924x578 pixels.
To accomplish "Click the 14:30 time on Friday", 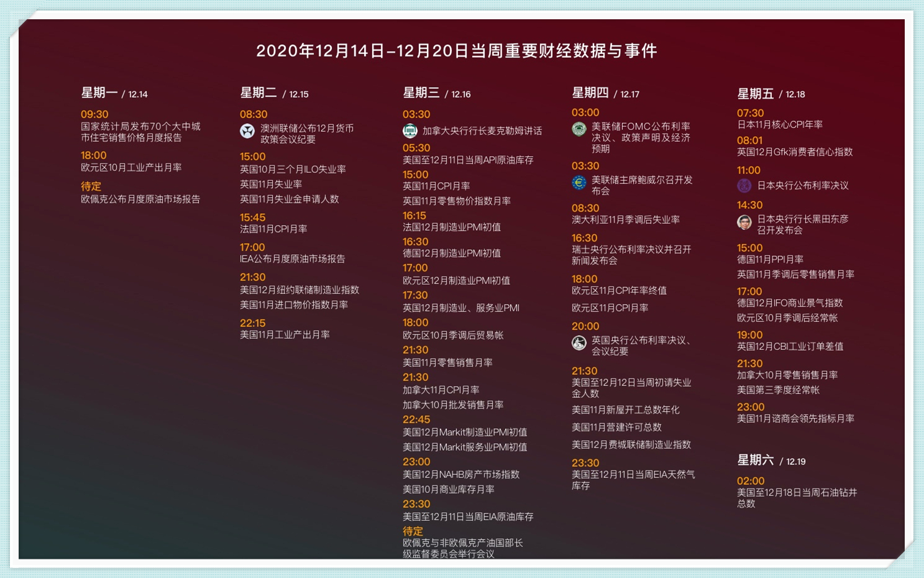I will pos(750,205).
